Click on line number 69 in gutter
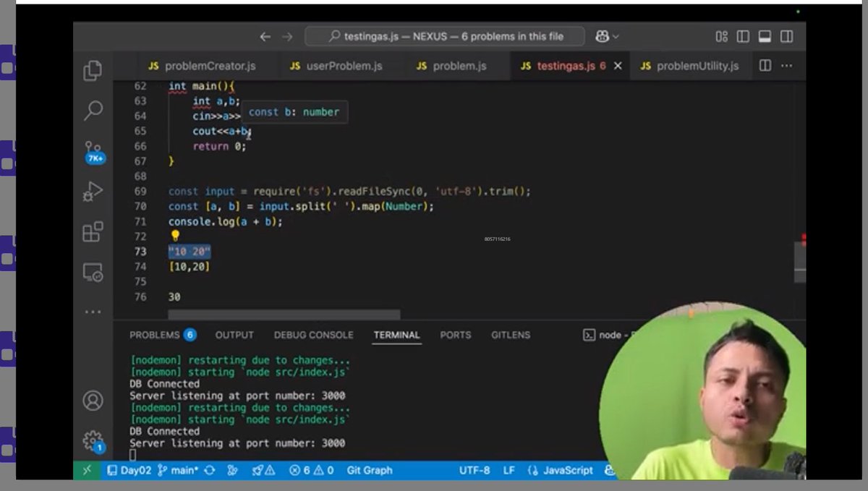The height and width of the screenshot is (491, 868). point(140,191)
